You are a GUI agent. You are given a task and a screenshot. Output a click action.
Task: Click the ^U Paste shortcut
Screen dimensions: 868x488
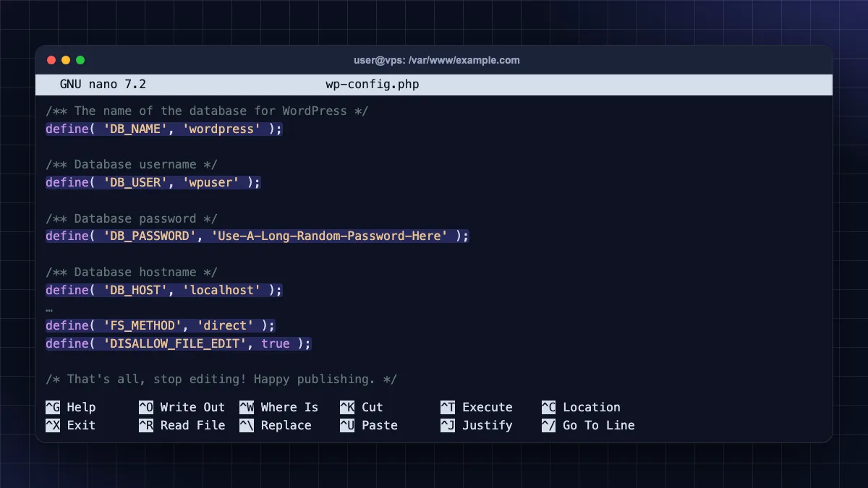tap(369, 425)
